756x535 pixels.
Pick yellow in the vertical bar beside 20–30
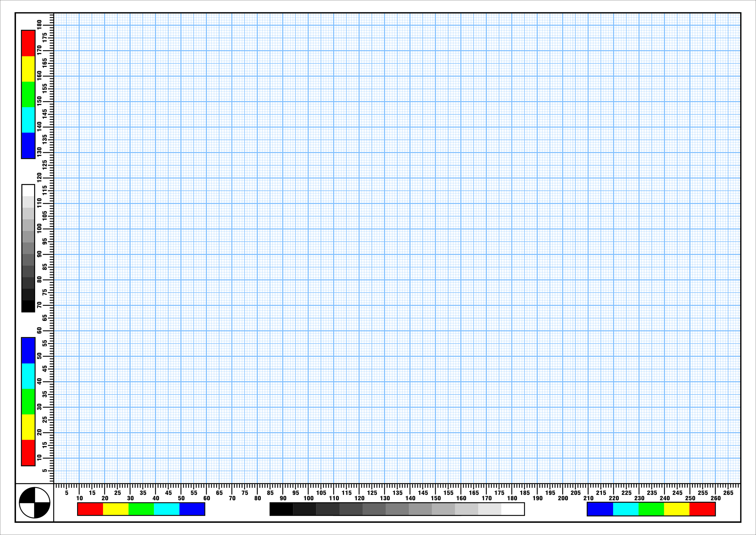pyautogui.click(x=28, y=427)
